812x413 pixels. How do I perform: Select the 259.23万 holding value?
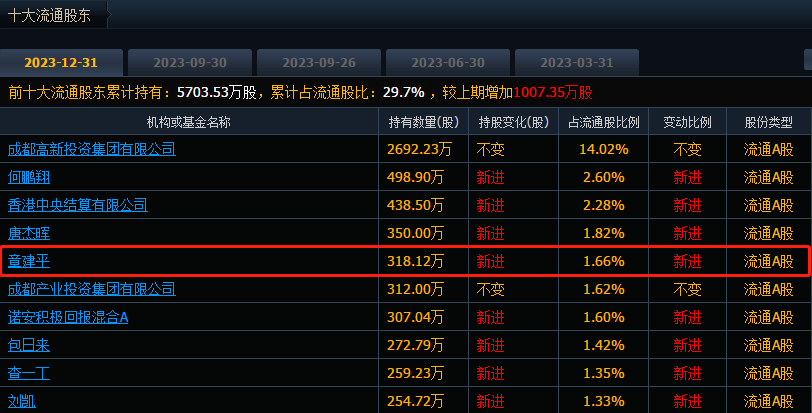(x=415, y=373)
